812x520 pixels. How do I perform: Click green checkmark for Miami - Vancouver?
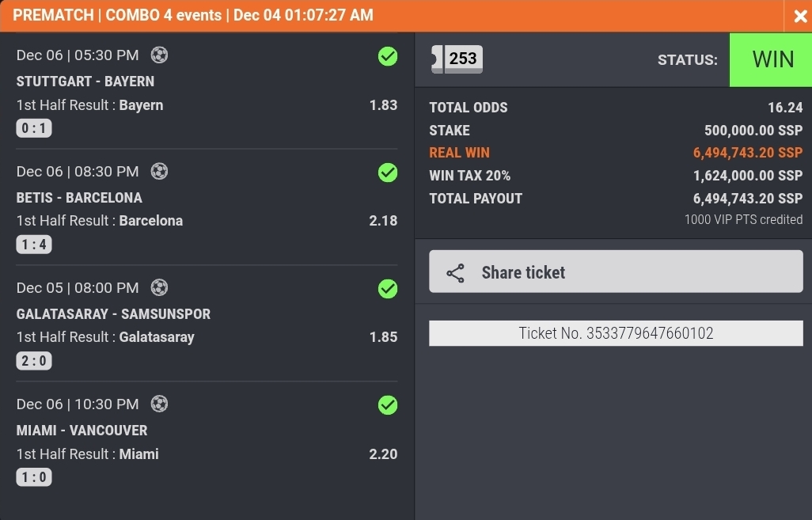pos(387,405)
